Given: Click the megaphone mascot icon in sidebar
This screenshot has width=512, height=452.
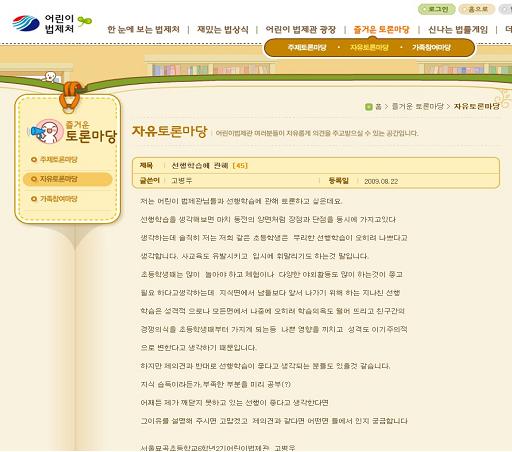Looking at the screenshot, I should pos(47,131).
